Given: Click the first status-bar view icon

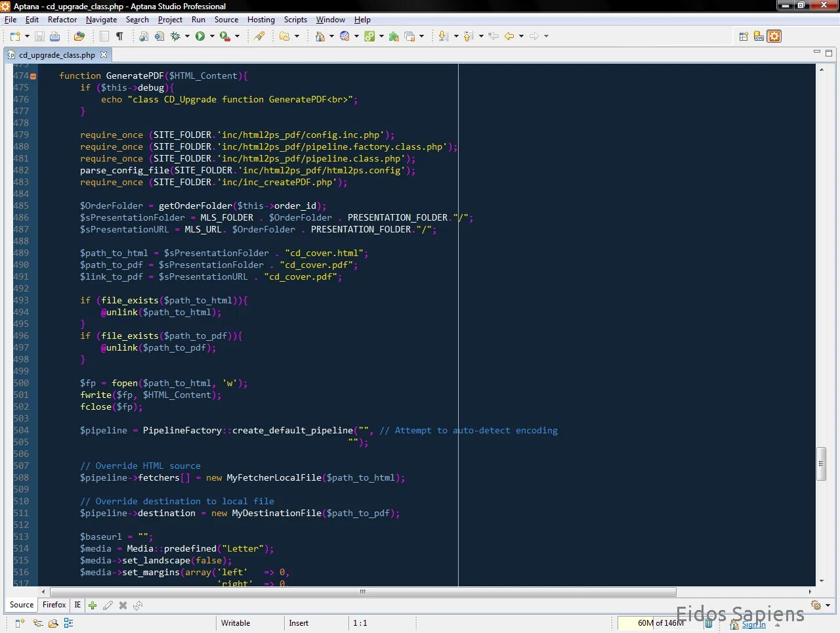Looking at the screenshot, I should tap(20, 623).
